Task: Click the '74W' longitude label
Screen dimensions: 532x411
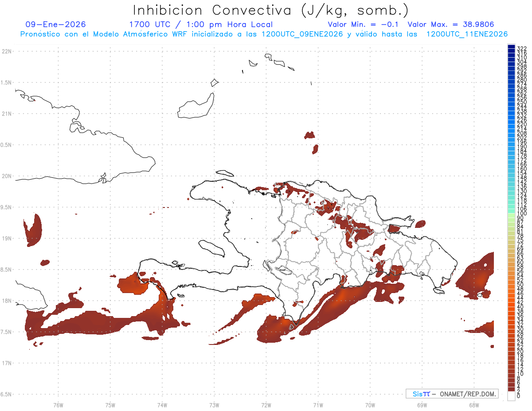Action: pyautogui.click(x=162, y=405)
